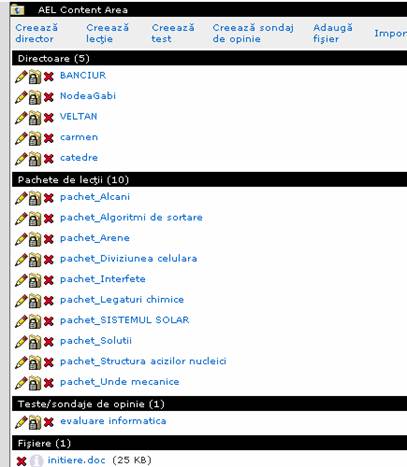Click red X to delete initiere.doc

point(22,461)
